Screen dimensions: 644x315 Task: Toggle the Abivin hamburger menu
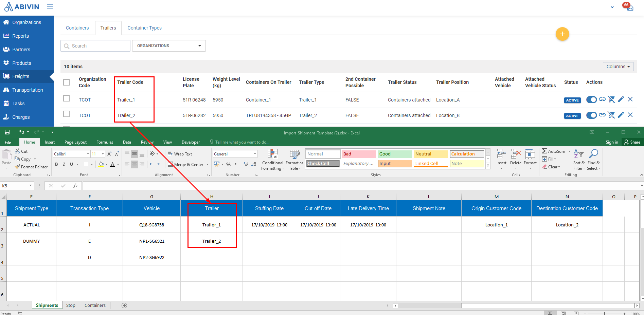coord(50,6)
